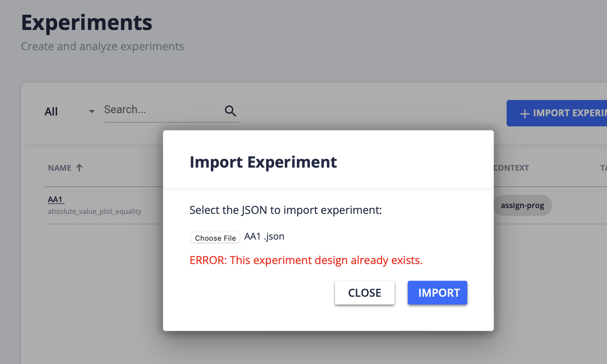The height and width of the screenshot is (364, 607).
Task: Click the Create and analyze experiments subtitle
Action: (x=102, y=46)
